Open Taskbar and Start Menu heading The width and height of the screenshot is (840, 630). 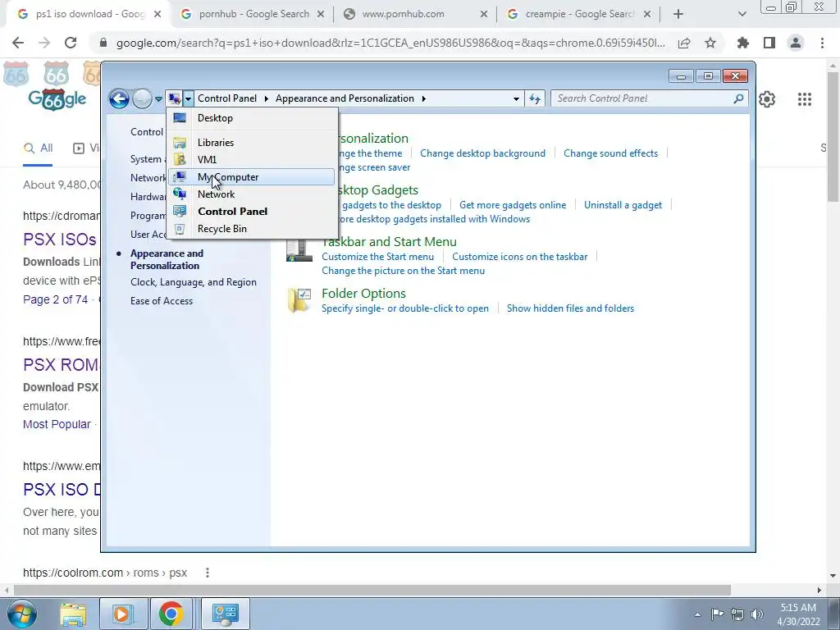pyautogui.click(x=390, y=242)
